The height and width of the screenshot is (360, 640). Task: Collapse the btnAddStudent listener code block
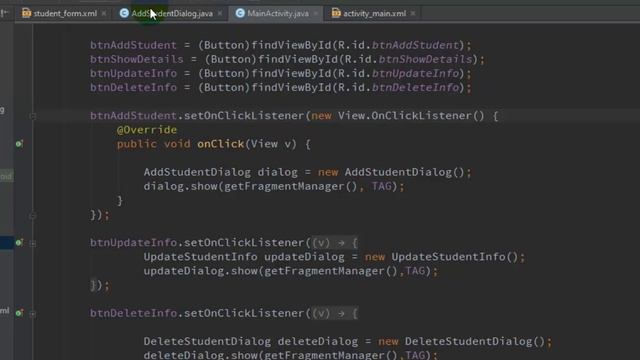coord(33,116)
